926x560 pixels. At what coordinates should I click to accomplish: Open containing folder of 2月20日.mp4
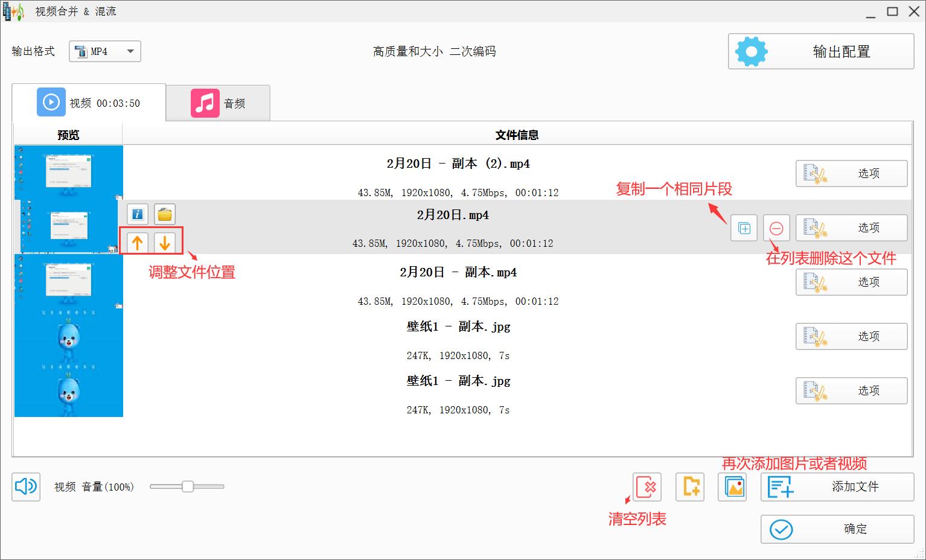click(164, 214)
